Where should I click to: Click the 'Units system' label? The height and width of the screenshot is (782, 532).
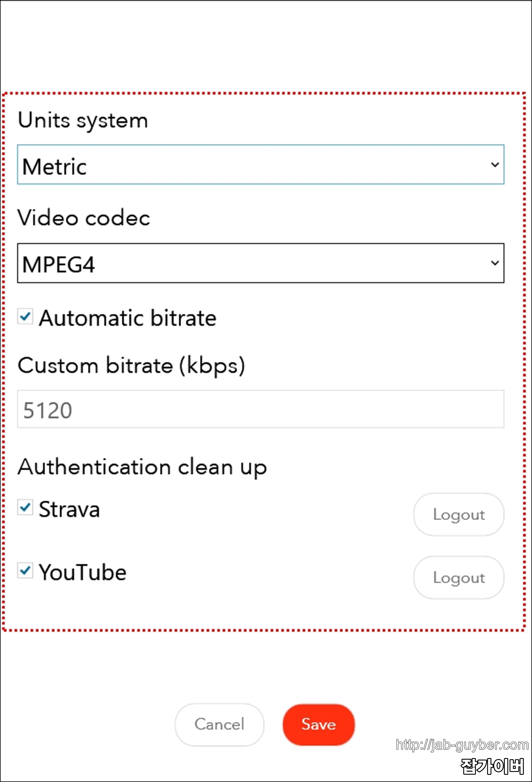click(83, 121)
